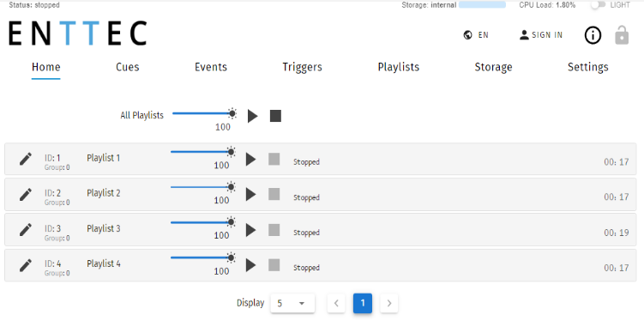Adjust Playlist 1 intensity slider
Image resolution: width=644 pixels, height=333 pixels.
pos(203,152)
